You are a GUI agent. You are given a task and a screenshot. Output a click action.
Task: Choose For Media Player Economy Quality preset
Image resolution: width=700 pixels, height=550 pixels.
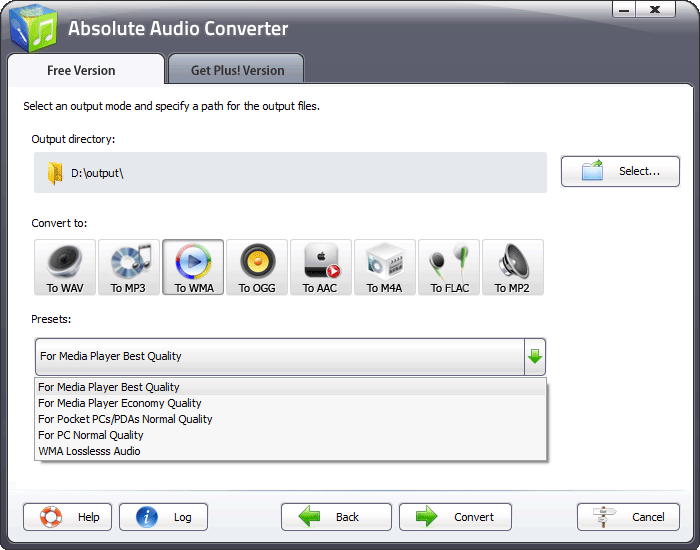point(291,403)
